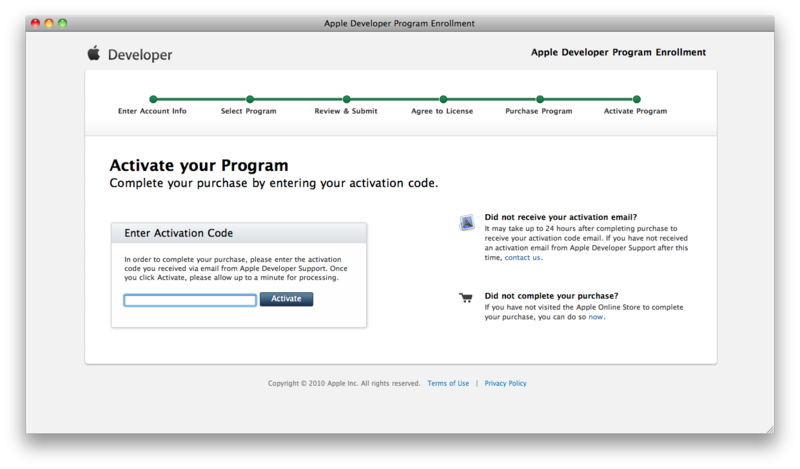
Task: Click the 'Enter Activation Code' panel header
Action: pos(239,233)
